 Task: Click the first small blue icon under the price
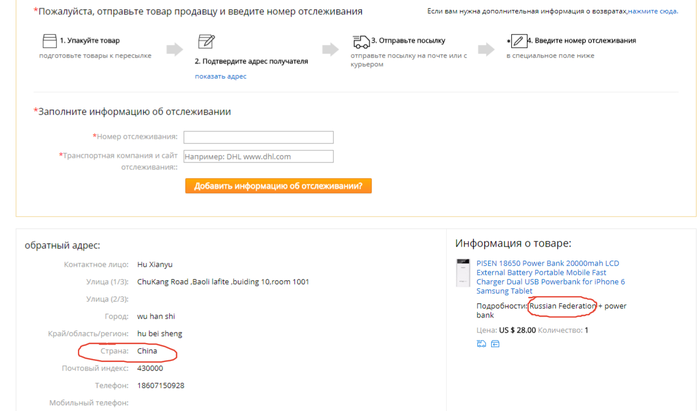pos(481,344)
